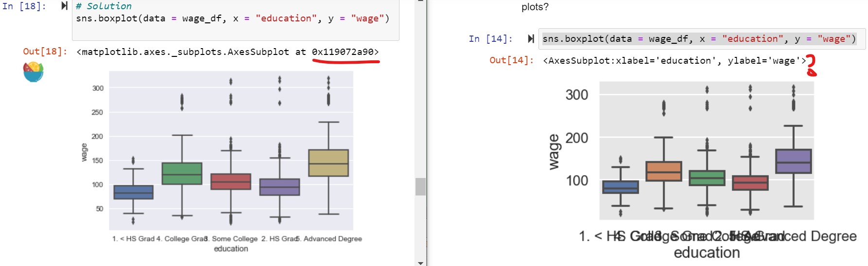Click the 'plots?' text in the right notebook

pos(535,7)
